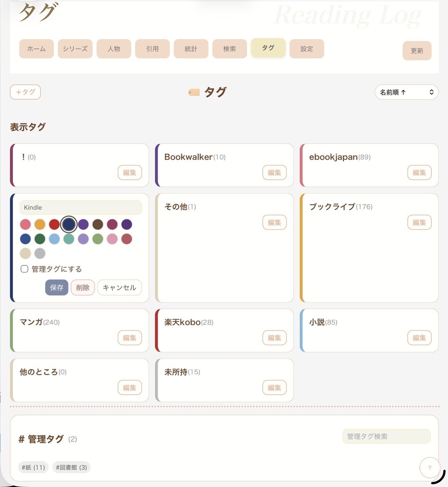
Task: Go to the 人物 tab
Action: pyautogui.click(x=114, y=49)
